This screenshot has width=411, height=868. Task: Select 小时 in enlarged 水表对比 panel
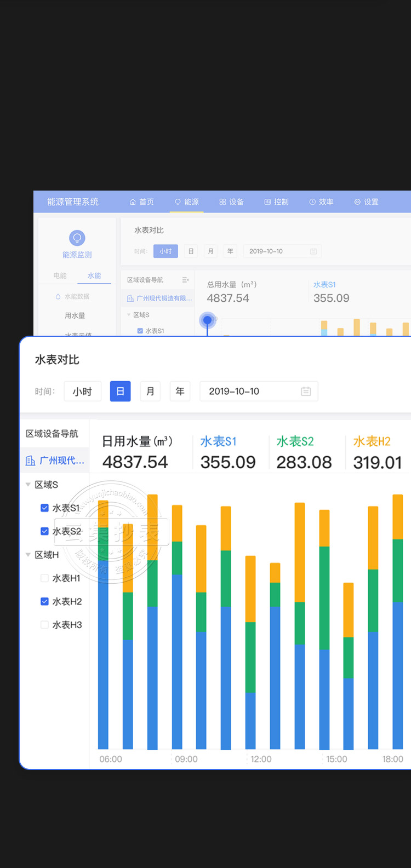coord(82,392)
